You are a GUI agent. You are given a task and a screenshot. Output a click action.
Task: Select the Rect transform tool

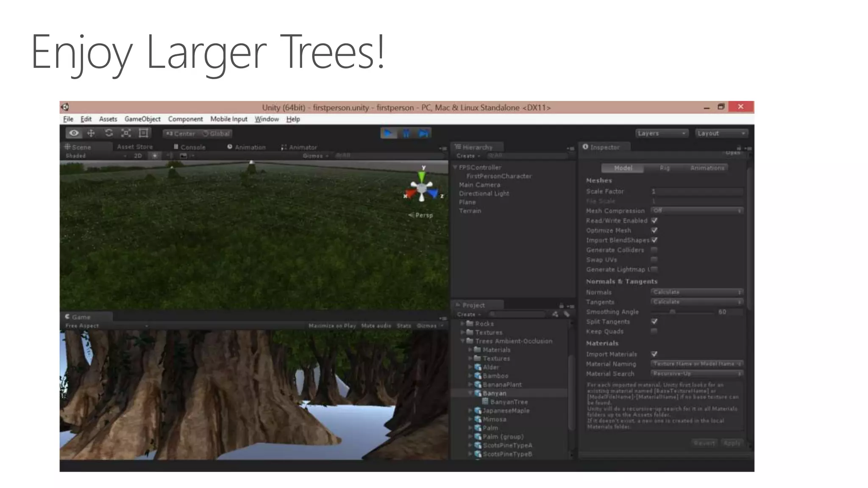pos(144,133)
